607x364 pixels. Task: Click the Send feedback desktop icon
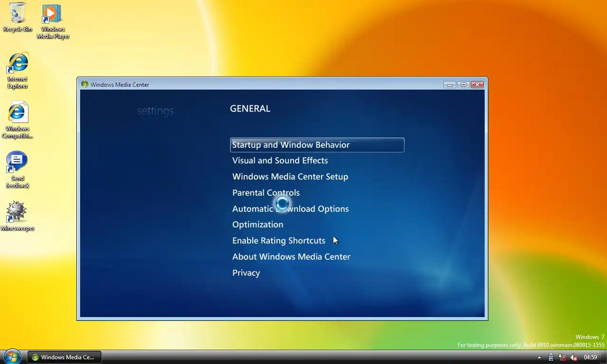[x=18, y=170]
